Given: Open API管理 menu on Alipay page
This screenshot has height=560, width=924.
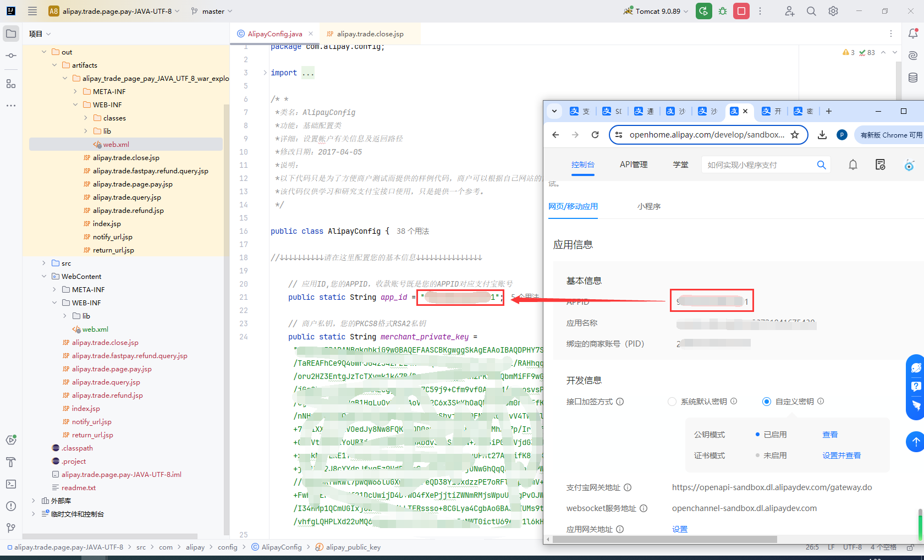Looking at the screenshot, I should [634, 164].
